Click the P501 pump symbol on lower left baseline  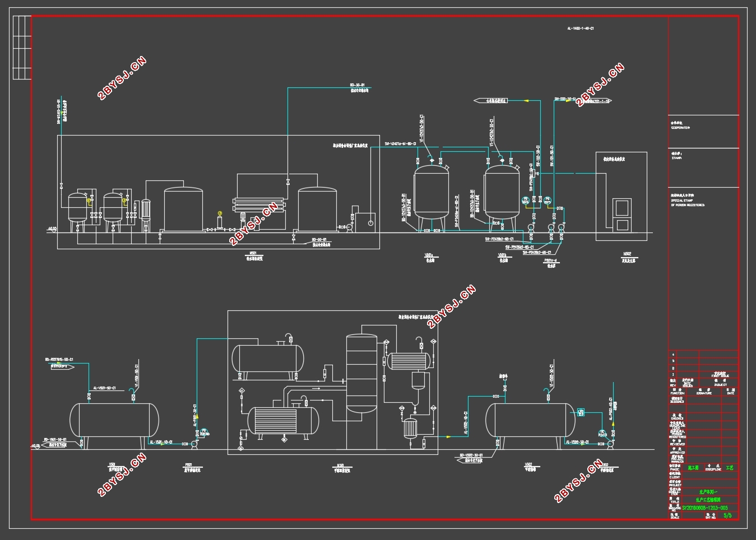[194, 444]
